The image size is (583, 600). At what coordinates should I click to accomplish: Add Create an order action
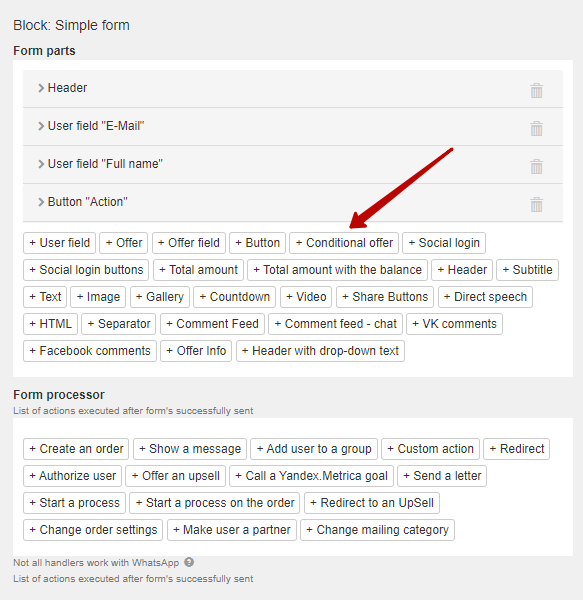[76, 449]
